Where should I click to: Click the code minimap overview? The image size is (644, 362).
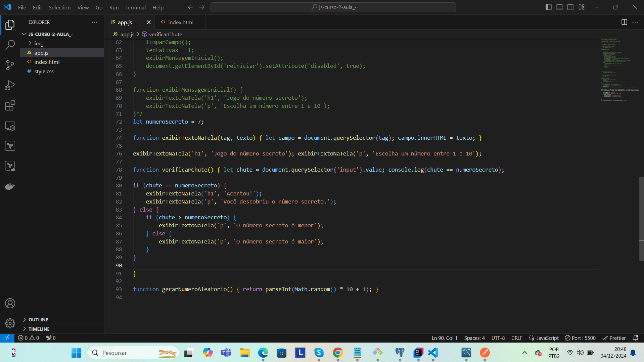click(619, 70)
